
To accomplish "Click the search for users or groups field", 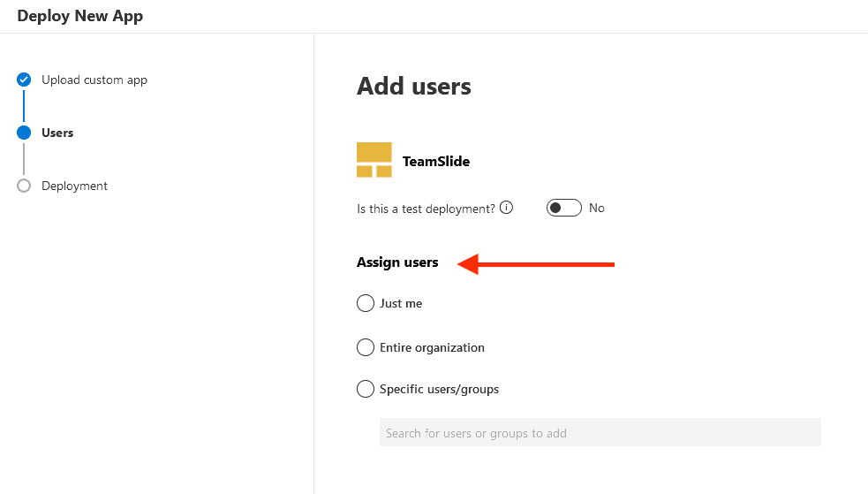I will tap(600, 432).
